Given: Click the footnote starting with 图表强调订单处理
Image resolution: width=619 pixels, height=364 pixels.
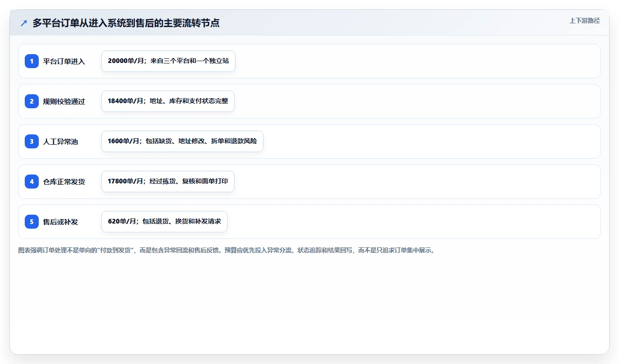Looking at the screenshot, I should point(227,251).
